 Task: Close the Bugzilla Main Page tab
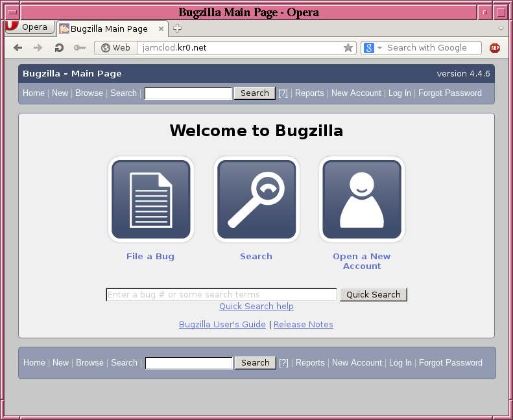click(161, 29)
